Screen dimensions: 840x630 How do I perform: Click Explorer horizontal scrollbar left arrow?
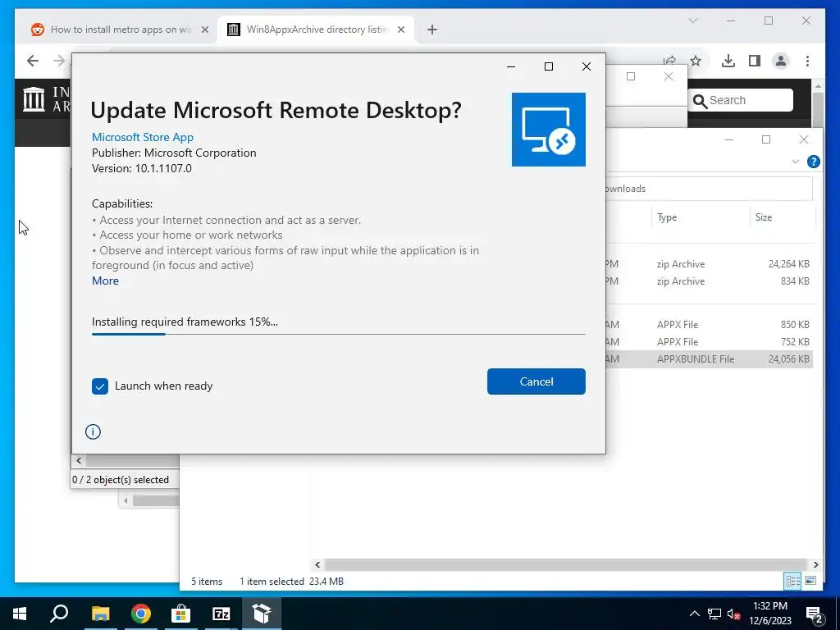[317, 564]
